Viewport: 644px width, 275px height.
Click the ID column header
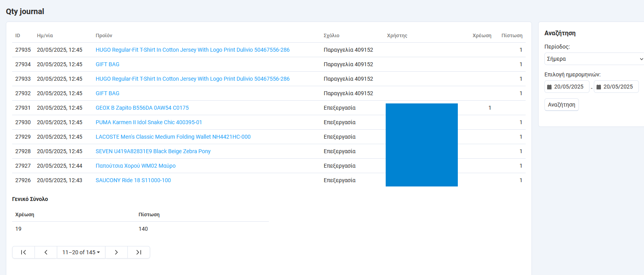(18, 36)
